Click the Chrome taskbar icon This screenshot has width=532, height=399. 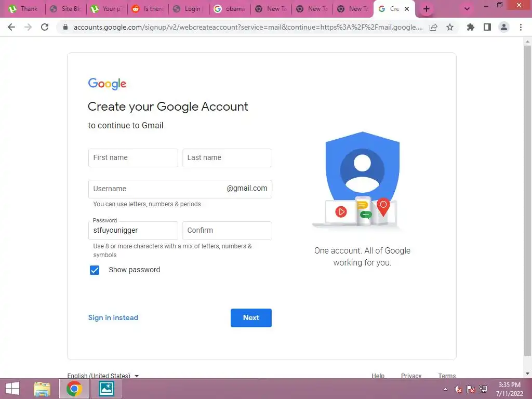pos(74,389)
